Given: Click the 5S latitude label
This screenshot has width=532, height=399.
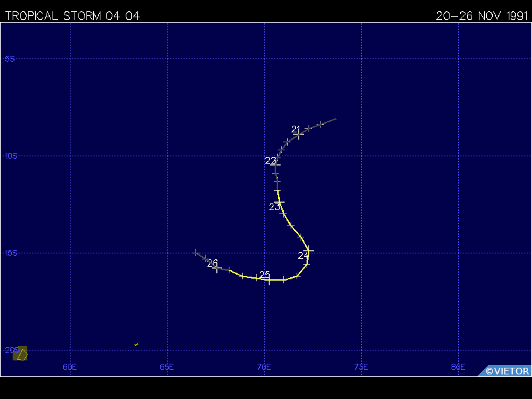Looking at the screenshot, I should [x=9, y=59].
